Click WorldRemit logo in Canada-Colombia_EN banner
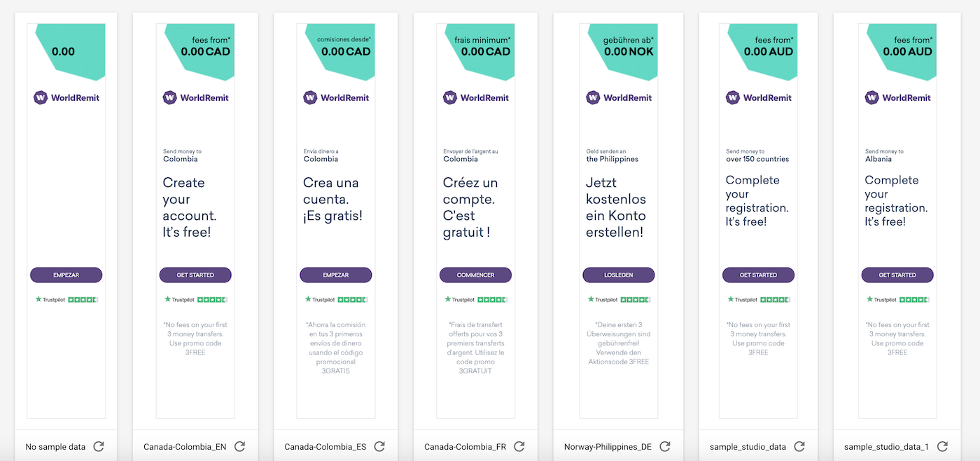Image resolution: width=980 pixels, height=461 pixels. click(x=196, y=97)
